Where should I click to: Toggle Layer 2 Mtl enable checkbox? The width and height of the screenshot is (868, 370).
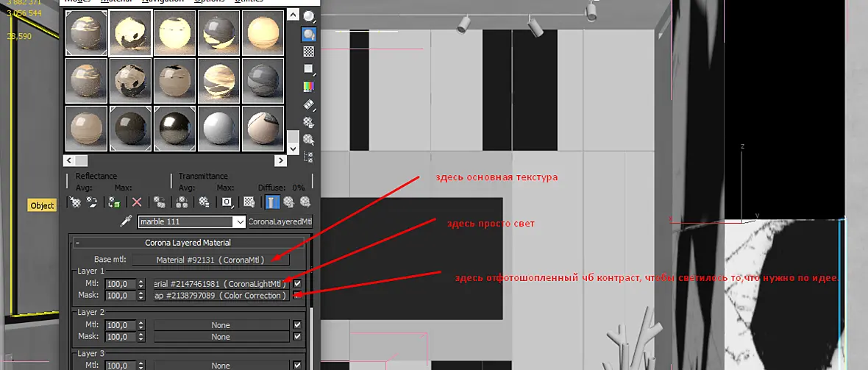[297, 325]
